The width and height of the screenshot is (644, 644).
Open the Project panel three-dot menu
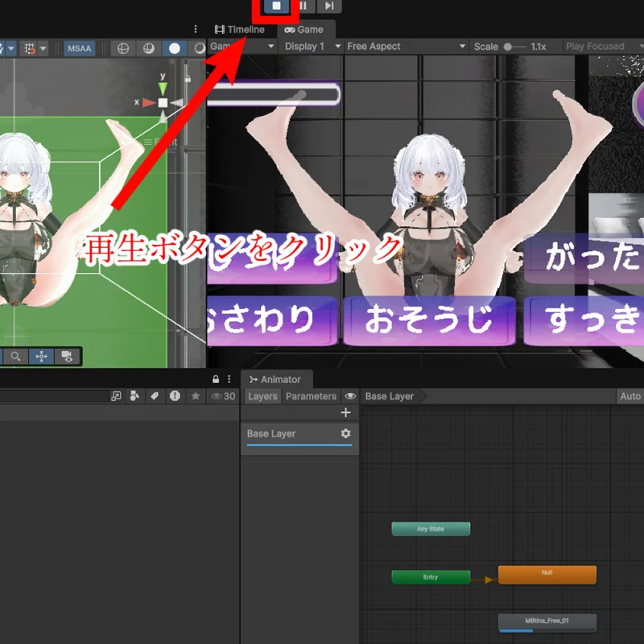(229, 379)
